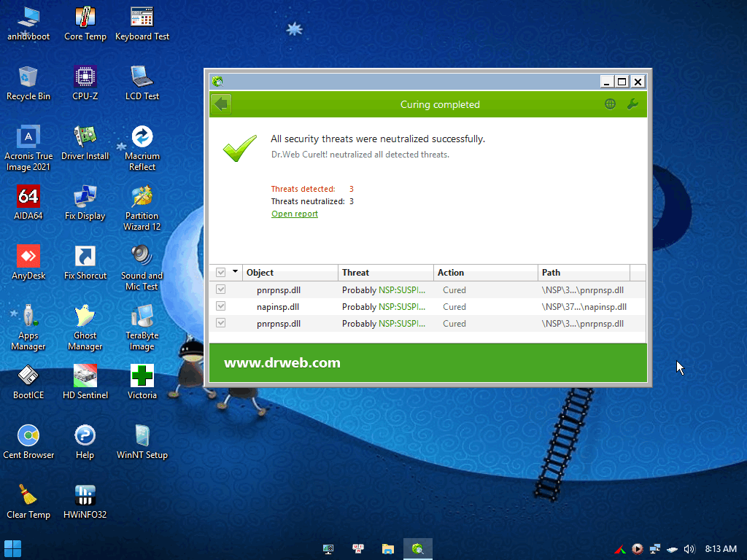Launch Core Temp from the desktop

coord(85,24)
